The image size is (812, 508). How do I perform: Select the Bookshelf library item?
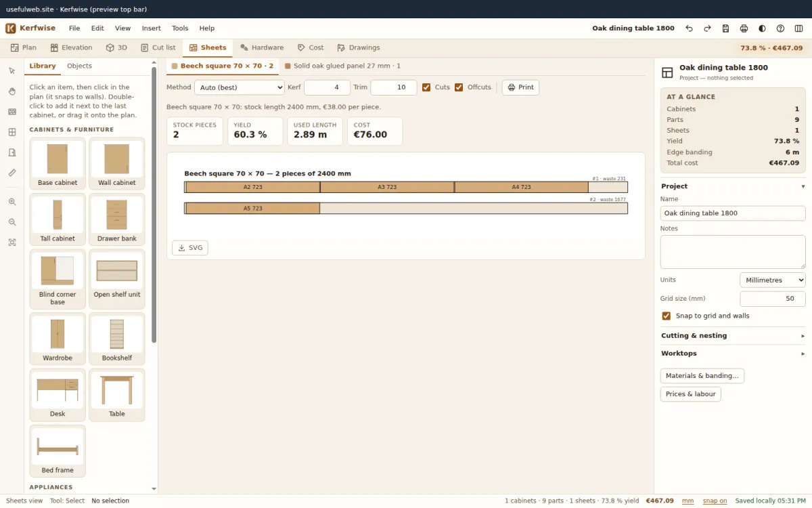click(x=117, y=339)
